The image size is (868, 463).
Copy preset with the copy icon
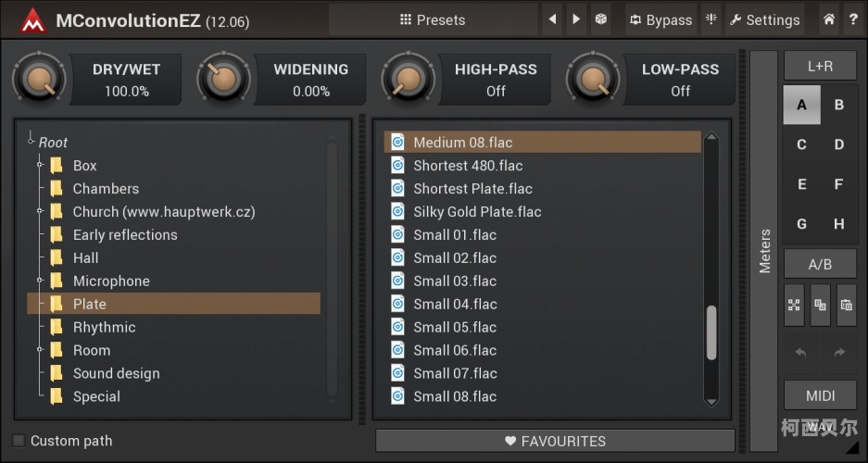coord(821,305)
